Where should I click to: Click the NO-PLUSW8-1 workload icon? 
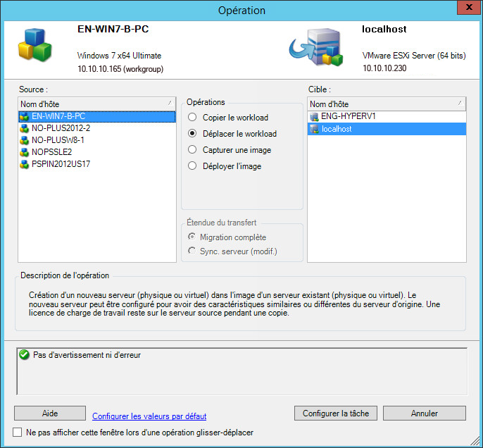25,140
